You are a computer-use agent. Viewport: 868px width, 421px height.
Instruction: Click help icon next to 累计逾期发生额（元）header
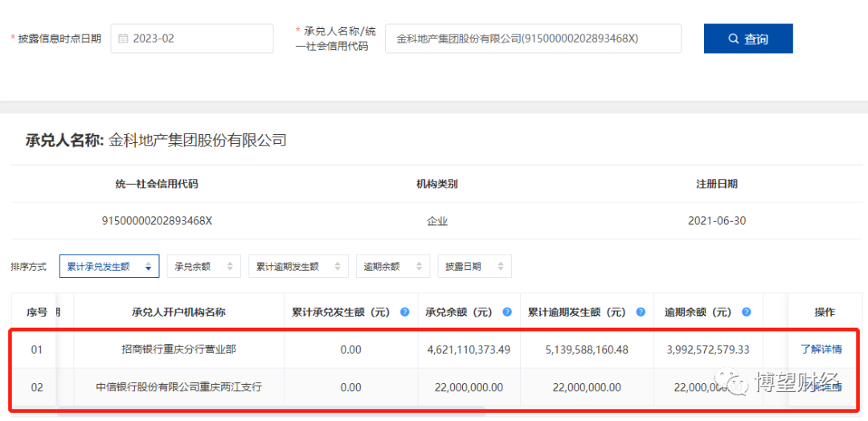pos(641,312)
